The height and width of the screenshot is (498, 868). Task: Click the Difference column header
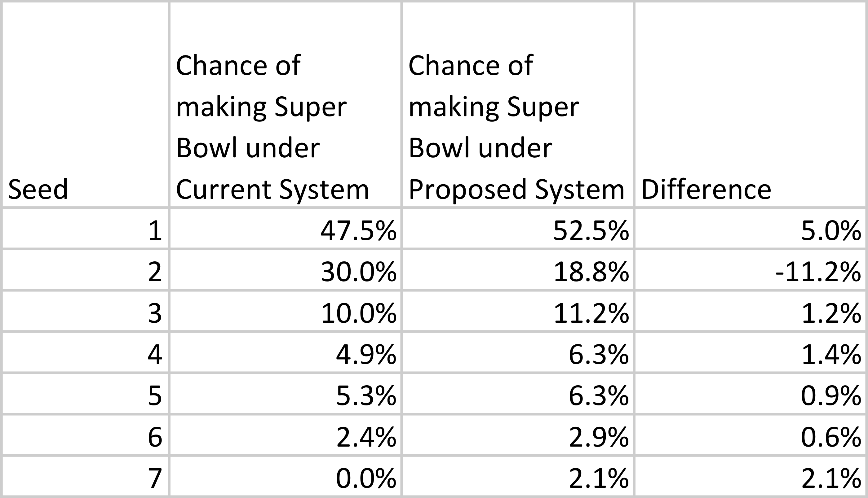pyautogui.click(x=750, y=104)
